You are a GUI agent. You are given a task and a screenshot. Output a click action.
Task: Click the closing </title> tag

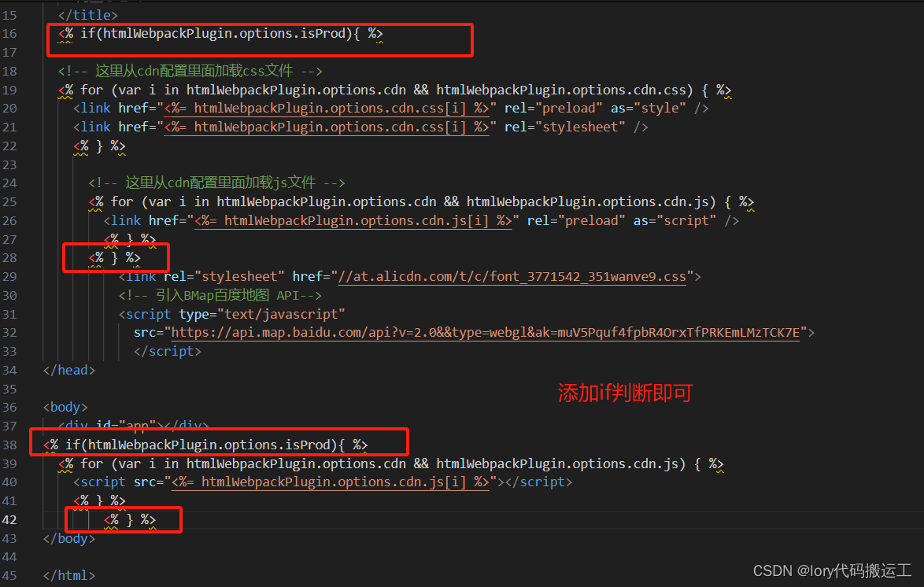[x=88, y=15]
